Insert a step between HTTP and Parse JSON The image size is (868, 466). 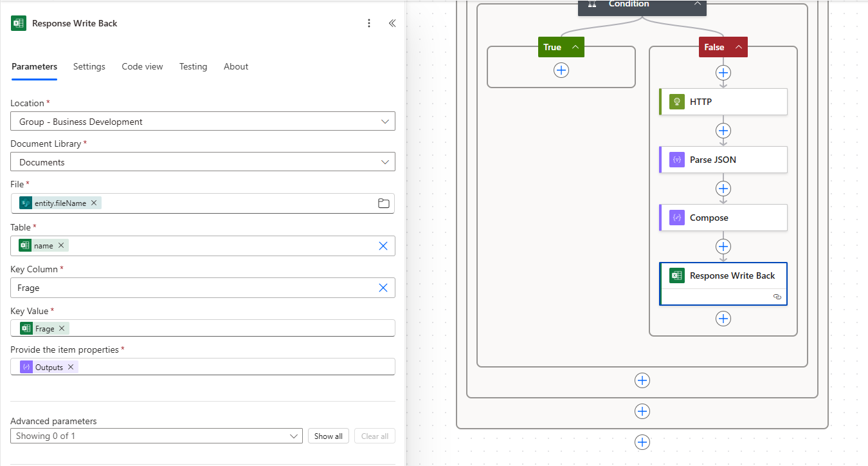723,131
